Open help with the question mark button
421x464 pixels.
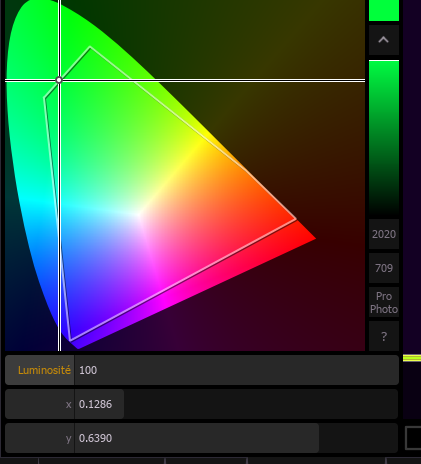[x=384, y=336]
